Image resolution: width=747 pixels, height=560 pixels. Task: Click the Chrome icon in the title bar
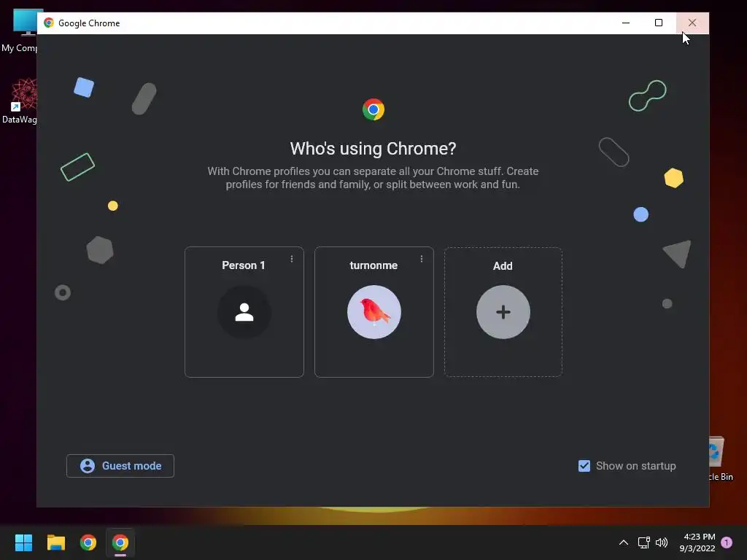click(x=49, y=23)
